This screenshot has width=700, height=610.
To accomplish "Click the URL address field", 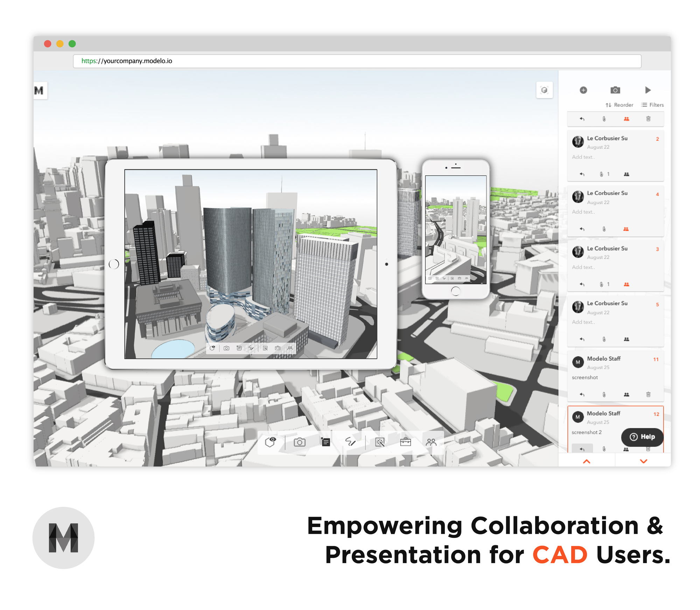I will point(357,61).
